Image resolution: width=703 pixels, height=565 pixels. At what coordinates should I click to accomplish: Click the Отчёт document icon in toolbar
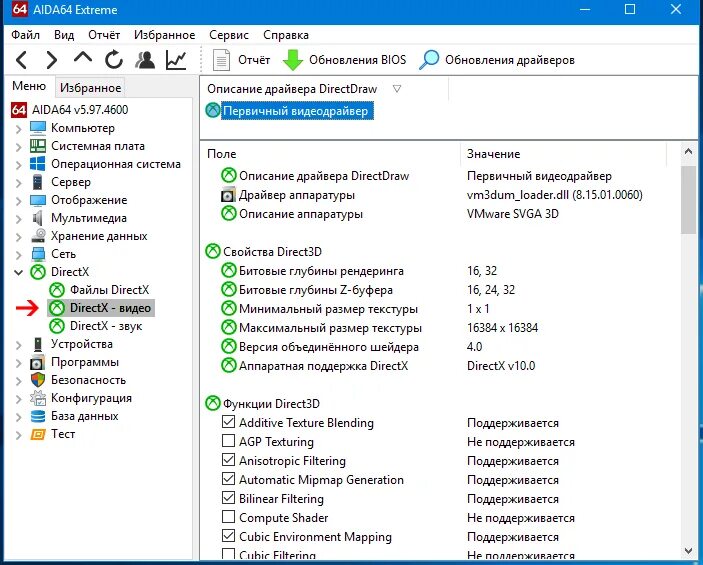221,60
